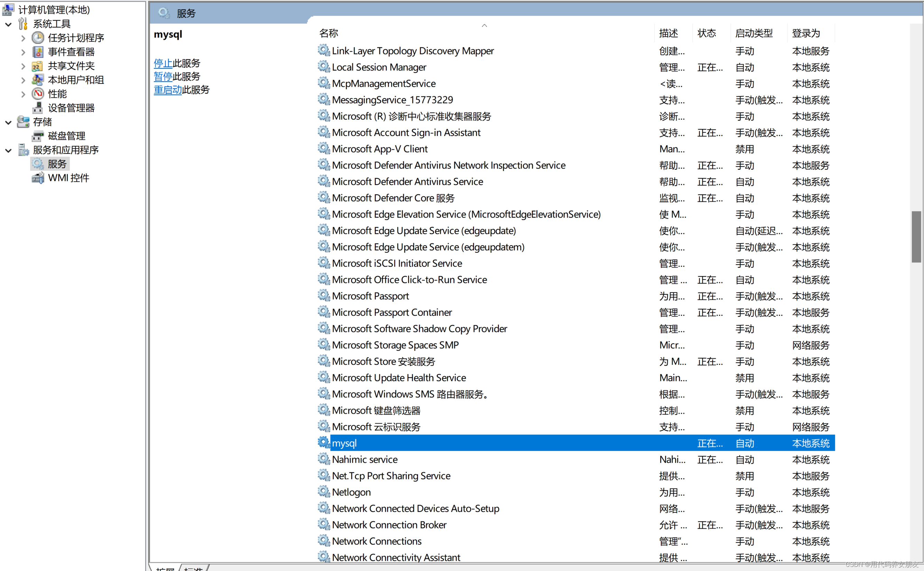Click the Shared Folders icon
The height and width of the screenshot is (571, 924).
point(37,66)
